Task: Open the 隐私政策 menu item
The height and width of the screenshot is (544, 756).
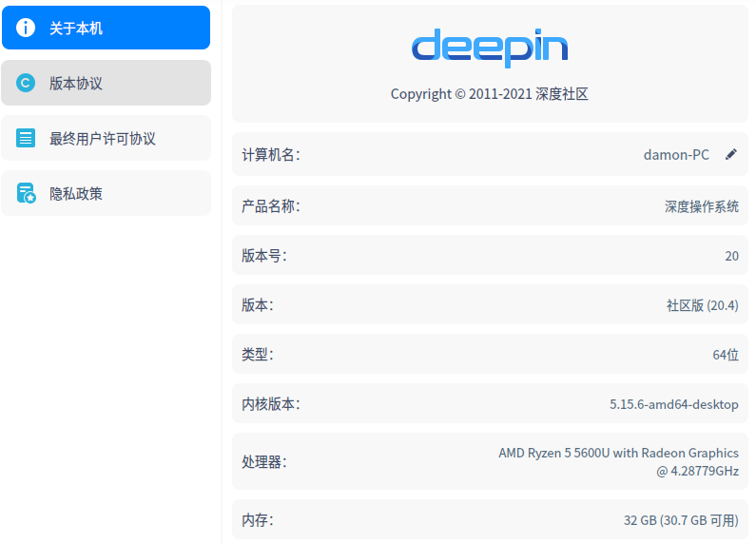Action: pos(107,193)
